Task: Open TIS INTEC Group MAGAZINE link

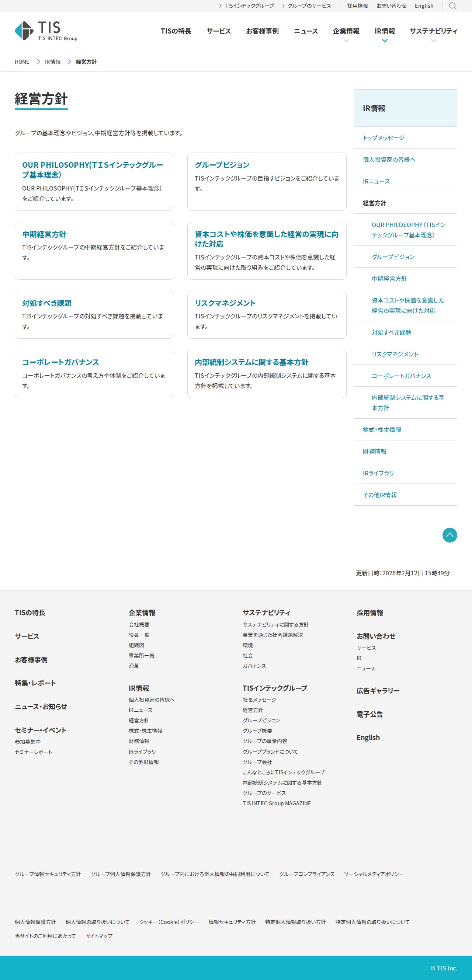Action: pyautogui.click(x=277, y=803)
